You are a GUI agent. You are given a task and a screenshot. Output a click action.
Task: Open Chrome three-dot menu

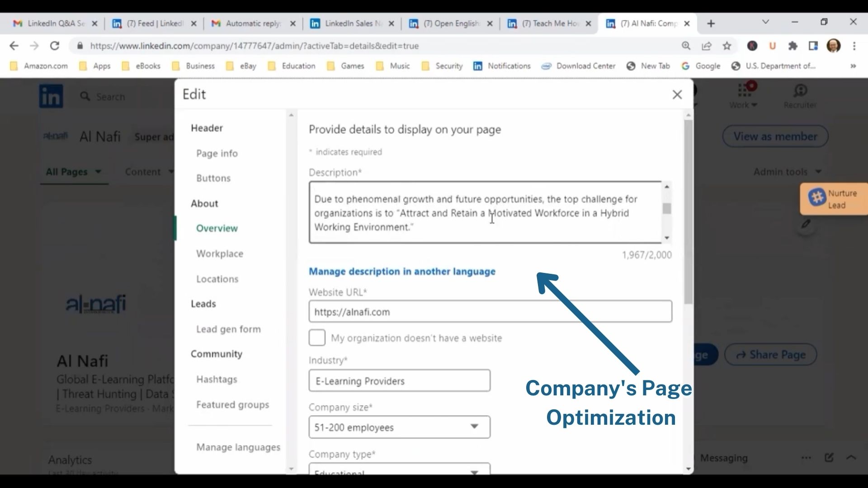tap(854, 46)
